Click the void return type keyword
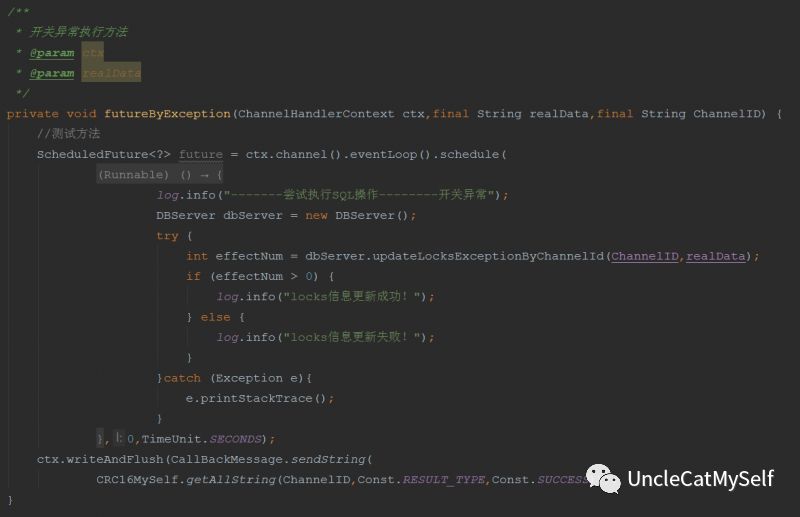The height and width of the screenshot is (517, 800). pyautogui.click(x=82, y=114)
